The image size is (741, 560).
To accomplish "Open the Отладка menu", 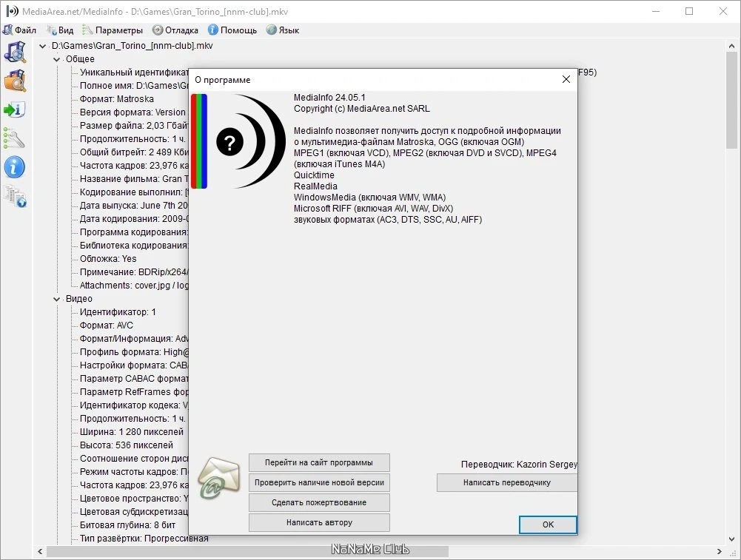I will point(175,30).
